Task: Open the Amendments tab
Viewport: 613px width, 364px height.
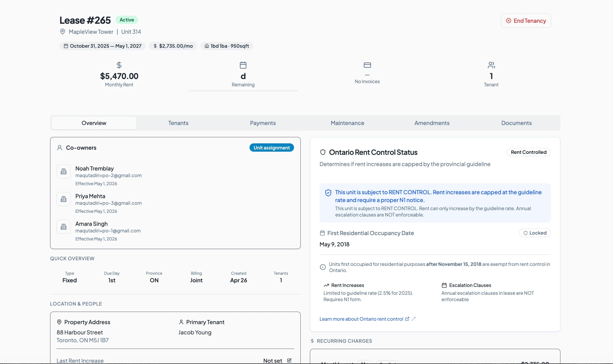Action: click(x=432, y=123)
